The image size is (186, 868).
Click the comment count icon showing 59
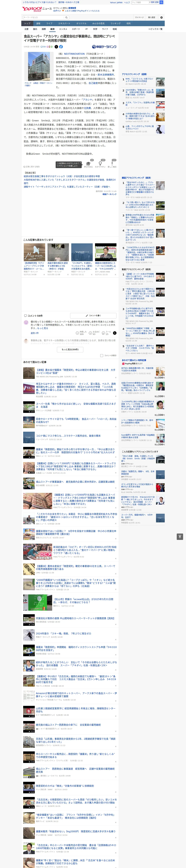tap(43, 47)
